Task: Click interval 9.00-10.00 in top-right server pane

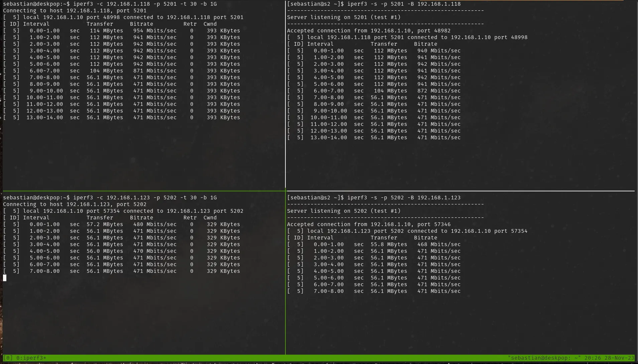Action: click(331, 111)
